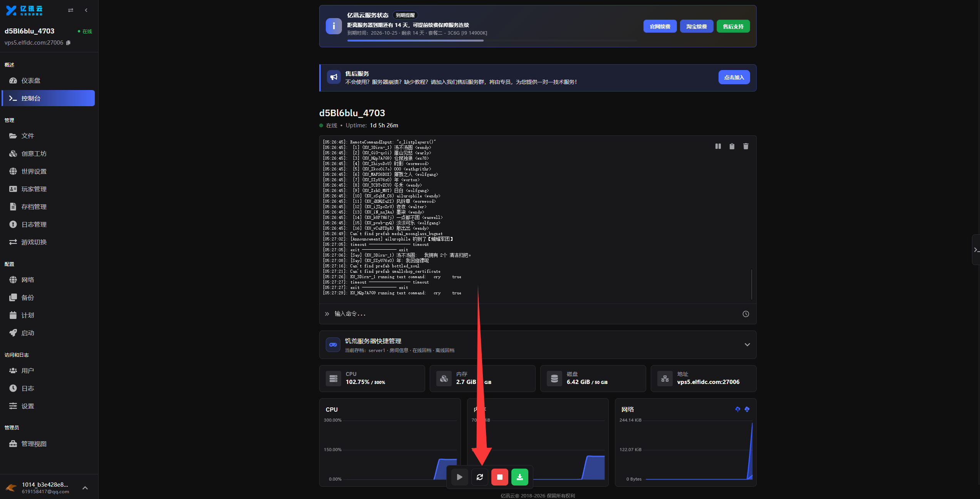Click the green download update button

pyautogui.click(x=519, y=477)
